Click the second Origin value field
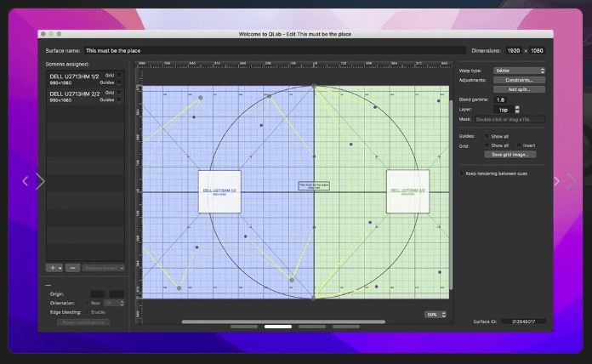This screenshot has width=592, height=364. tap(117, 294)
